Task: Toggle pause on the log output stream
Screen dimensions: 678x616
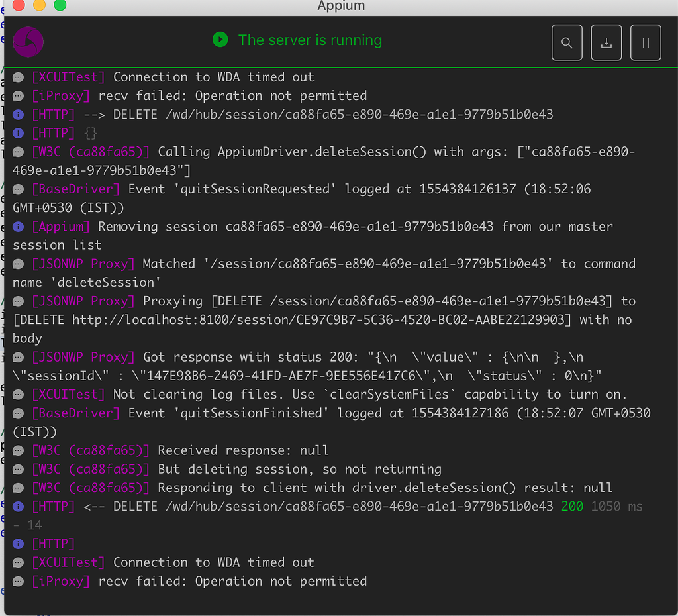Action: tap(645, 42)
